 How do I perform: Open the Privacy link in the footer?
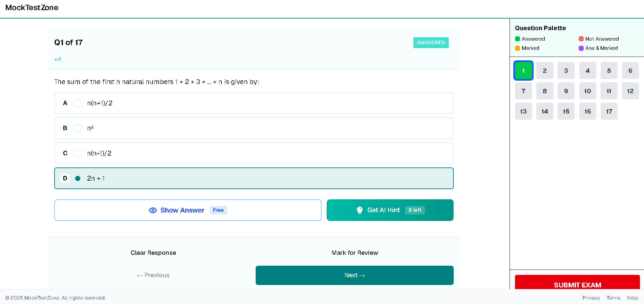click(591, 298)
